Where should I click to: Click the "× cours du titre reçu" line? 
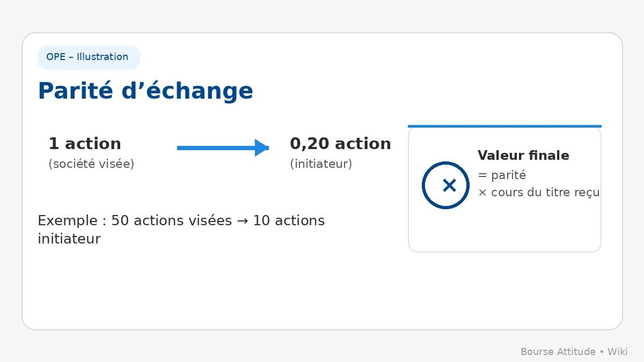coord(538,193)
